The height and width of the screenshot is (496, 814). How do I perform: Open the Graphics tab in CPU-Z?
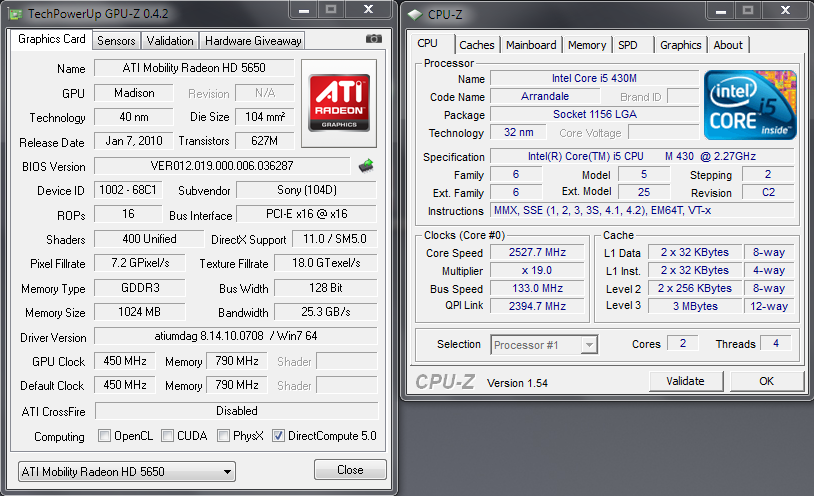681,45
